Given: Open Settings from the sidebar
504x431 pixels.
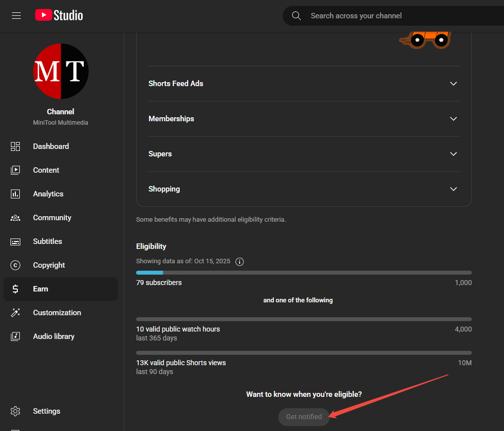Looking at the screenshot, I should (x=15, y=411).
